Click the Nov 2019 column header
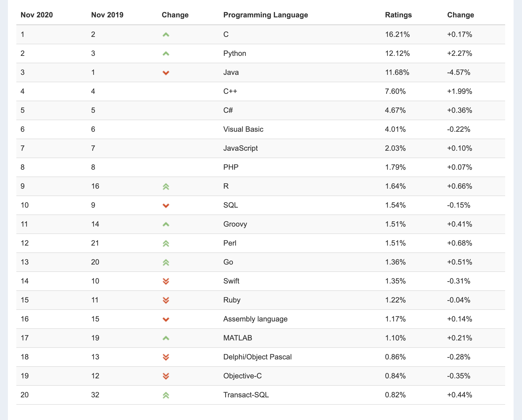Image resolution: width=522 pixels, height=420 pixels. coord(107,15)
